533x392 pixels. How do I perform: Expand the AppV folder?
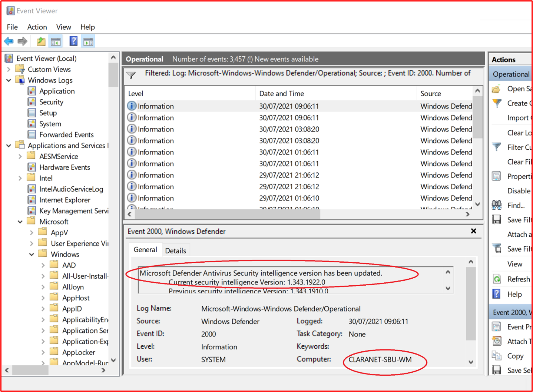(32, 232)
